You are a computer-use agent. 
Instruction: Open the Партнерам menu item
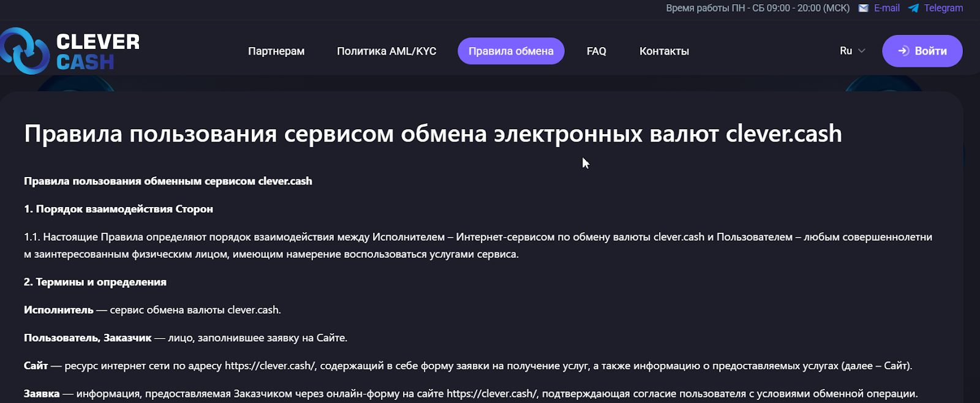pyautogui.click(x=276, y=51)
